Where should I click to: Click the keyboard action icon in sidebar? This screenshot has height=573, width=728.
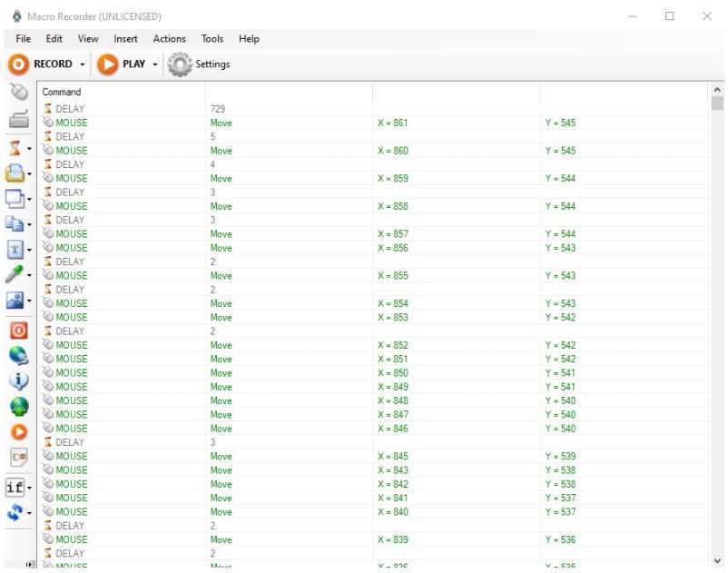18,119
